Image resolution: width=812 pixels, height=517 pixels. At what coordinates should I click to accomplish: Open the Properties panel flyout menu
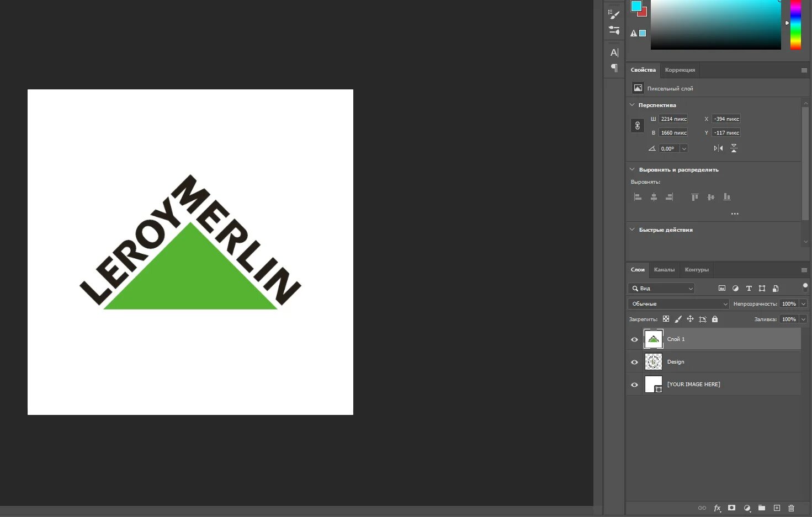point(804,70)
